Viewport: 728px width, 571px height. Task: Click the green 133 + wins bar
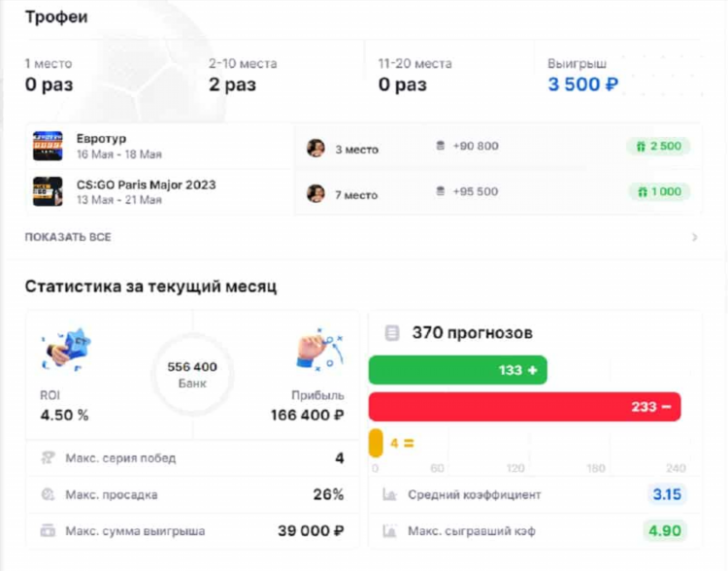click(458, 370)
